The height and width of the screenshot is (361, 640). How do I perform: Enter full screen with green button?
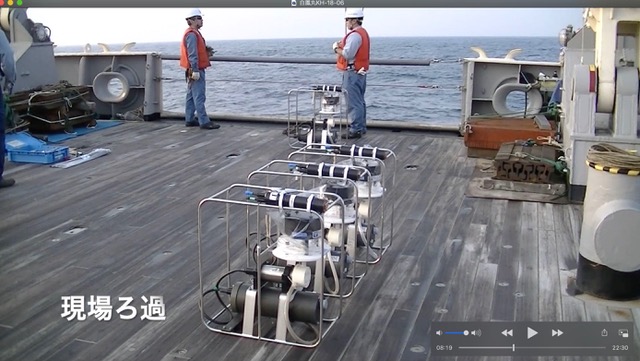(x=19, y=2)
